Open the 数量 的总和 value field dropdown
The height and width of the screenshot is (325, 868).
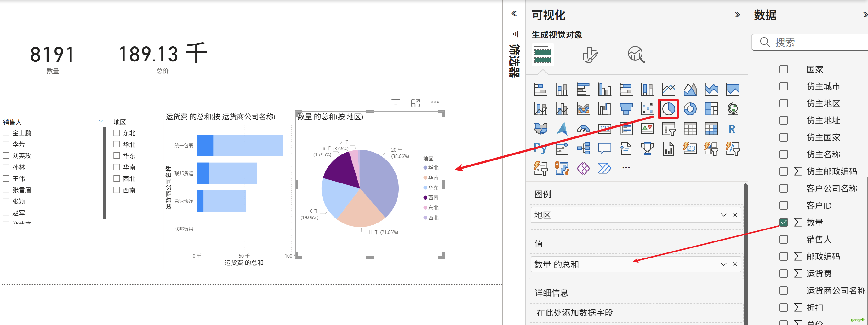pos(723,264)
